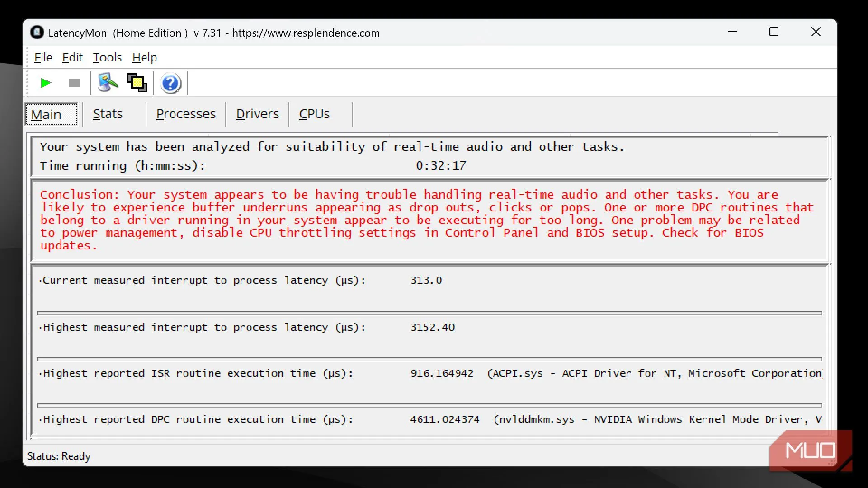Image resolution: width=868 pixels, height=488 pixels.
Task: Switch to the Processes tab
Action: coord(186,114)
